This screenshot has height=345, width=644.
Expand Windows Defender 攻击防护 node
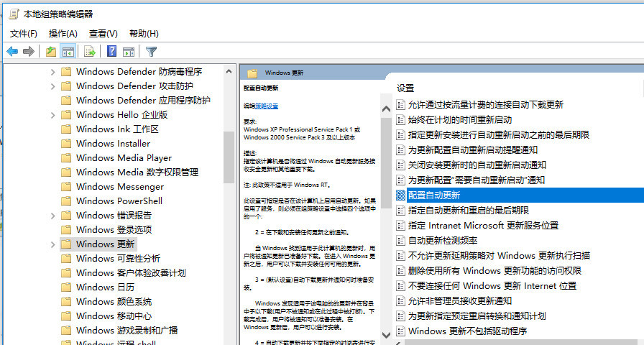pos(52,87)
